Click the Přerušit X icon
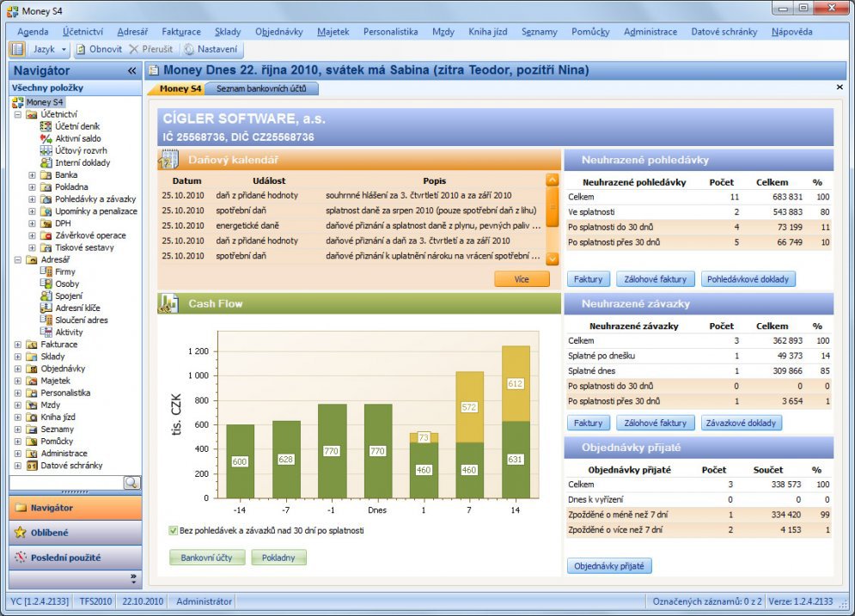Screen dimensions: 855x616 coord(133,49)
